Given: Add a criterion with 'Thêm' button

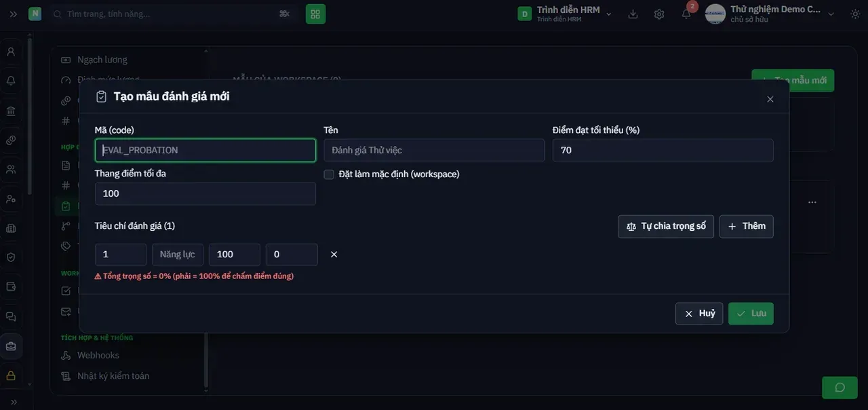Looking at the screenshot, I should [x=747, y=226].
